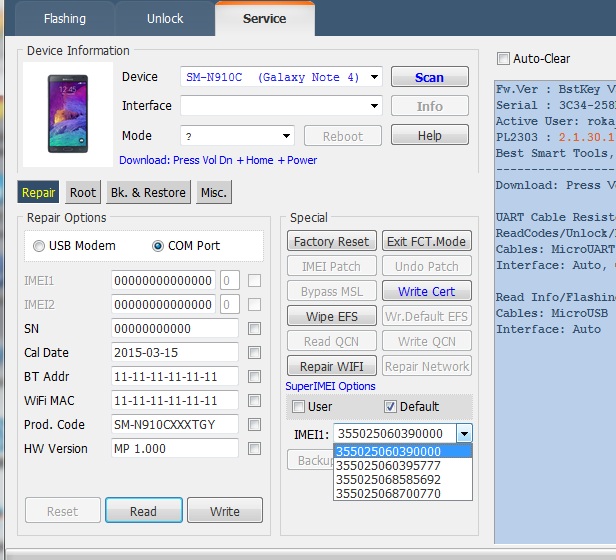Select IMEI 355025060395777 from list
Viewport: 616px width, 560px height.
[x=403, y=466]
